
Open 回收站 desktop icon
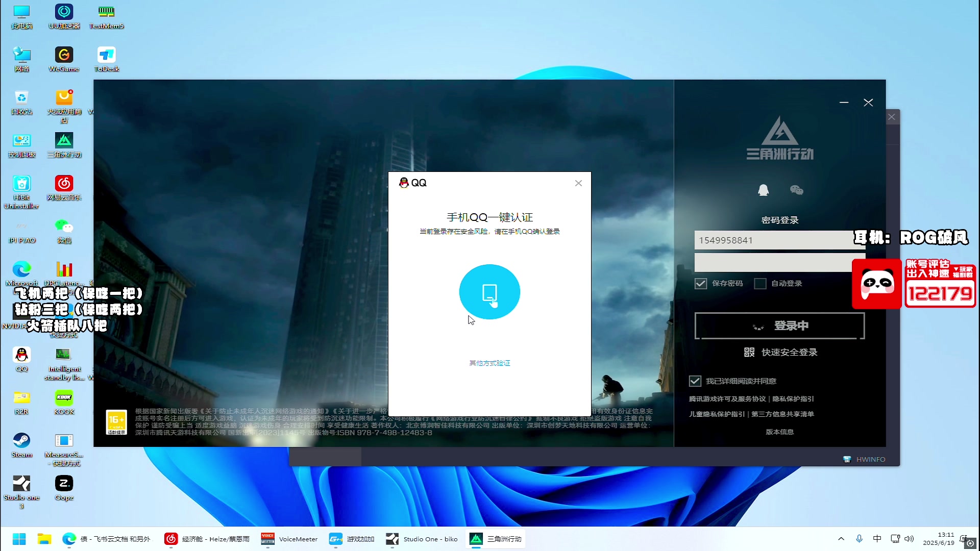pyautogui.click(x=21, y=103)
